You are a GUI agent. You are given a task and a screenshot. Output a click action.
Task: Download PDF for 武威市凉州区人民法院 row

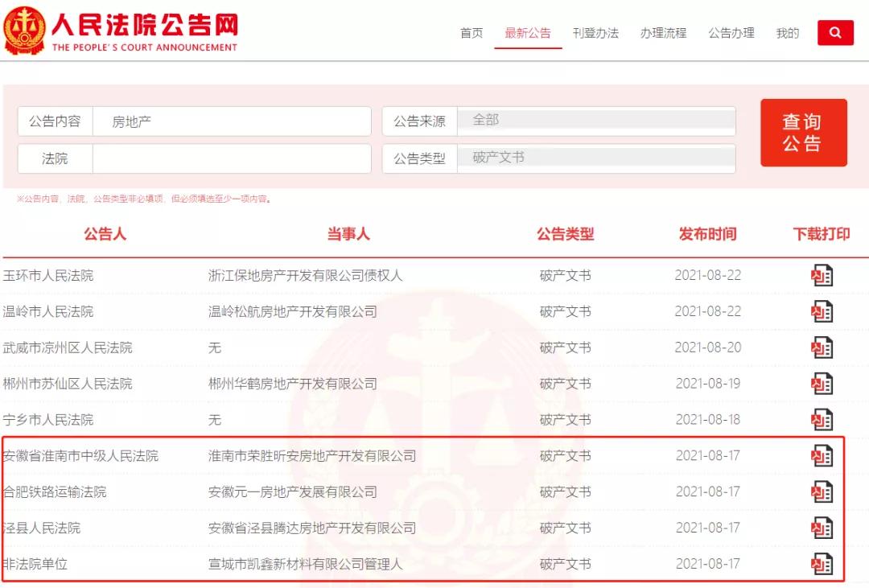(x=822, y=347)
